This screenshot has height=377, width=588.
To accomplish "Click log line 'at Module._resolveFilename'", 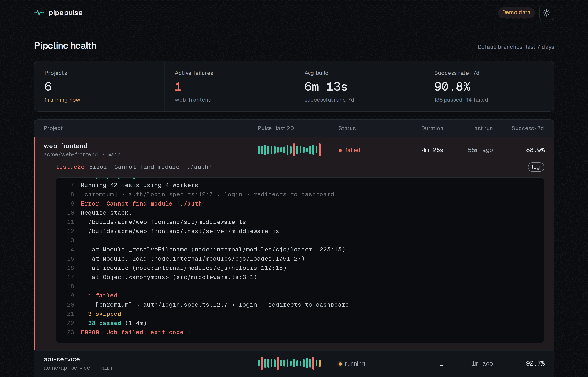I will tap(218, 250).
